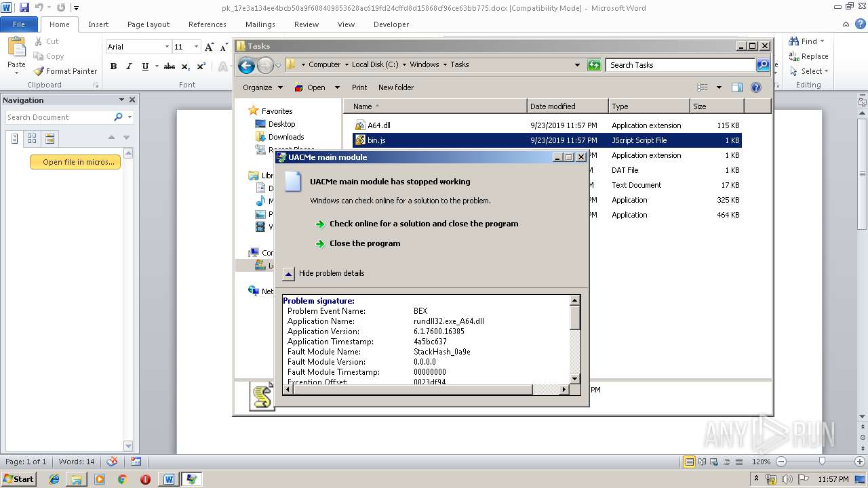Image resolution: width=868 pixels, height=488 pixels.
Task: Select the bin.js file row
Action: click(547, 140)
